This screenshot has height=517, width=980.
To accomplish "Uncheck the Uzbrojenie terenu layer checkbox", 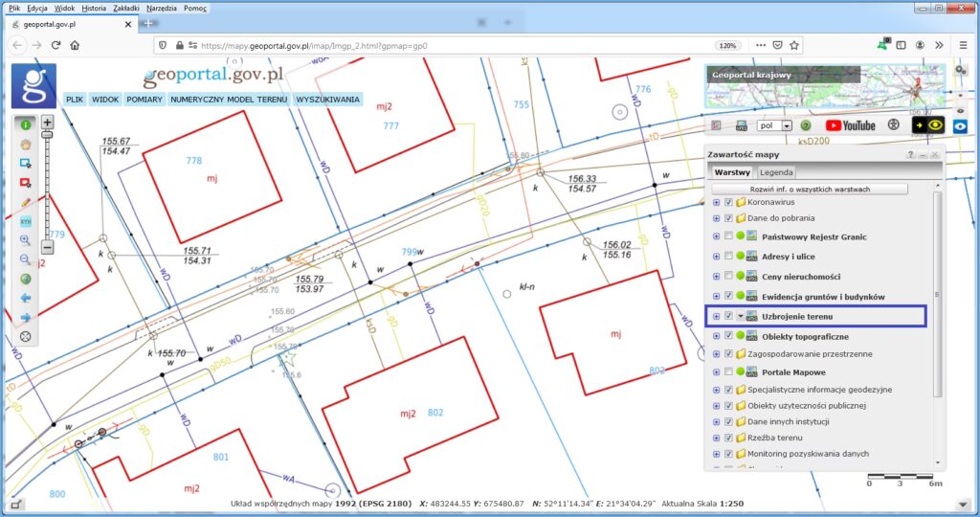I will coord(729,316).
